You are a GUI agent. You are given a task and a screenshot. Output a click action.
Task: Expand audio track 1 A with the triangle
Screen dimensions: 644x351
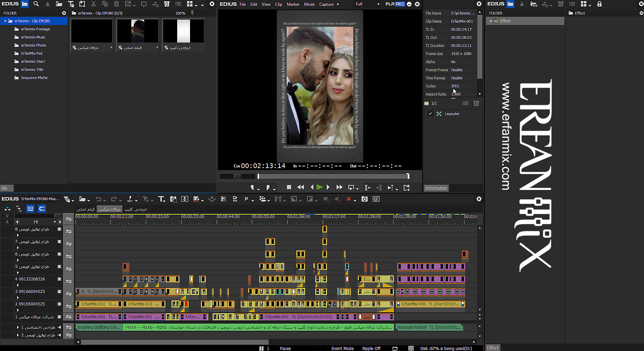click(x=18, y=327)
